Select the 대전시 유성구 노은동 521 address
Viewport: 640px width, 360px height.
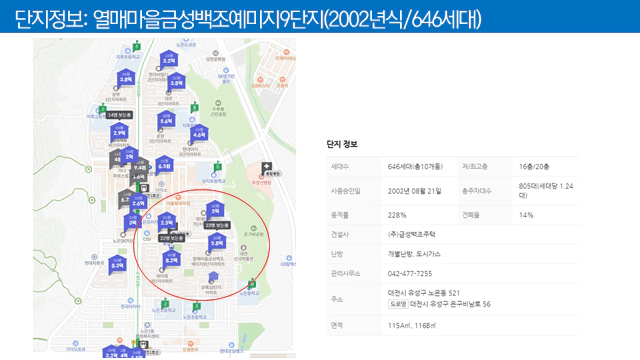tap(424, 293)
